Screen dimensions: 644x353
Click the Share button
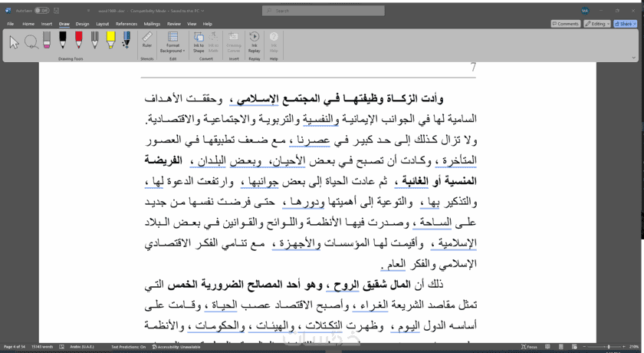pos(625,24)
